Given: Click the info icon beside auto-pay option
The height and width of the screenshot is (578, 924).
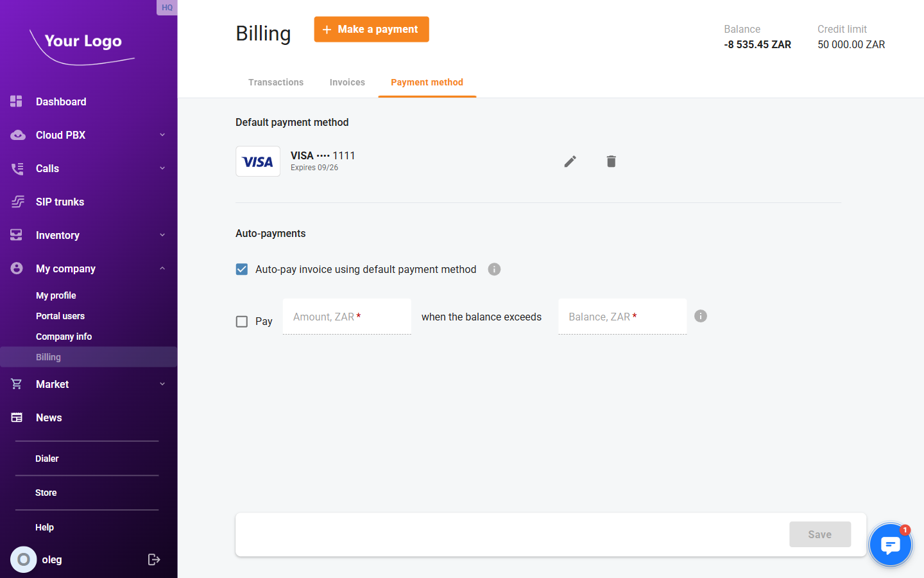Looking at the screenshot, I should pos(494,269).
